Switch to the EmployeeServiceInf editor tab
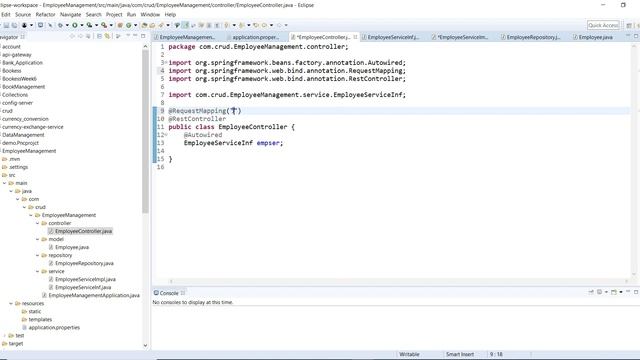This screenshot has height=360, width=640. (x=393, y=37)
